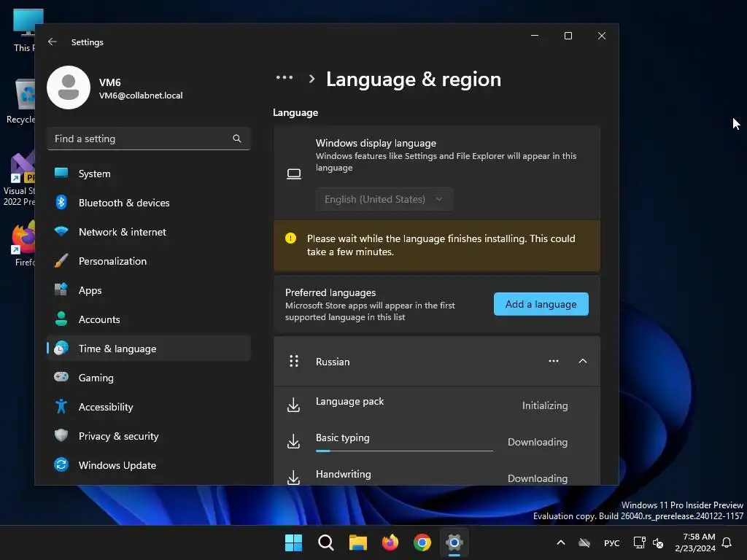Click the search magnifier in Find a setting
Screen dimensions: 747x560
pyautogui.click(x=237, y=139)
